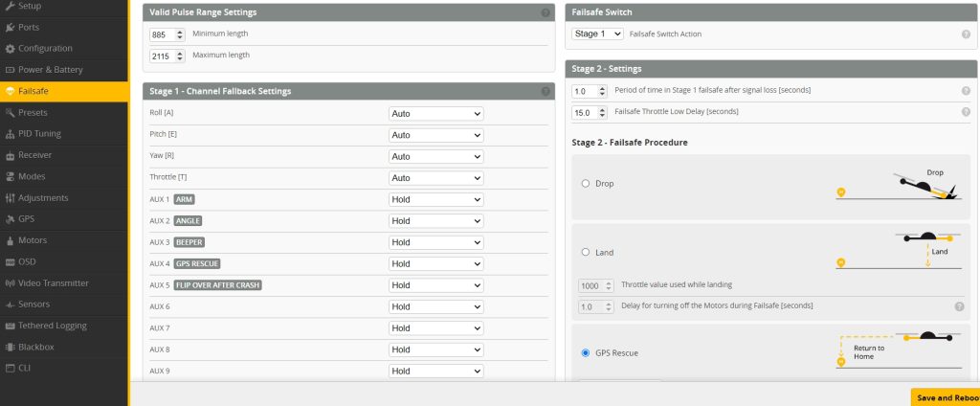Screen dimensions: 980x406
Task: Click the GPS sidebar icon
Action: point(10,219)
